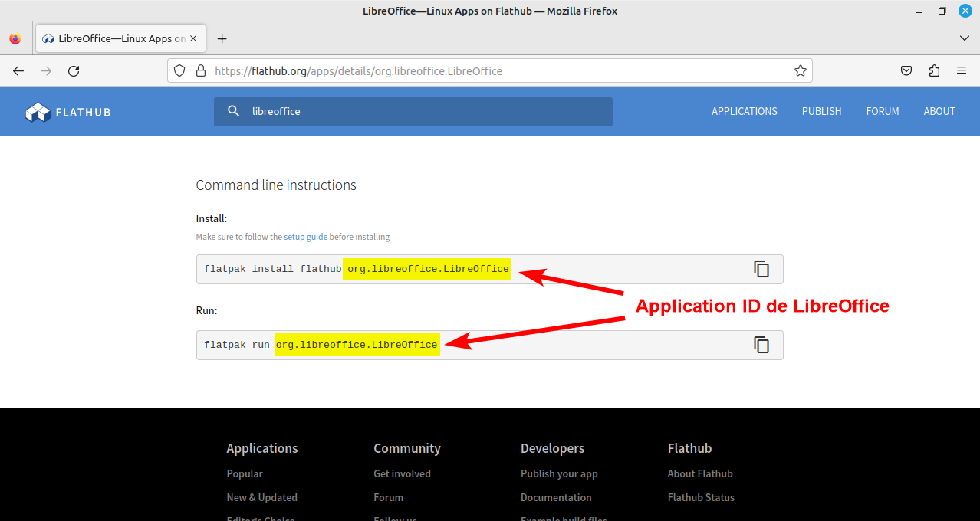Viewport: 980px width, 521px height.
Task: Click the flatpak run command text
Action: pyautogui.click(x=321, y=345)
